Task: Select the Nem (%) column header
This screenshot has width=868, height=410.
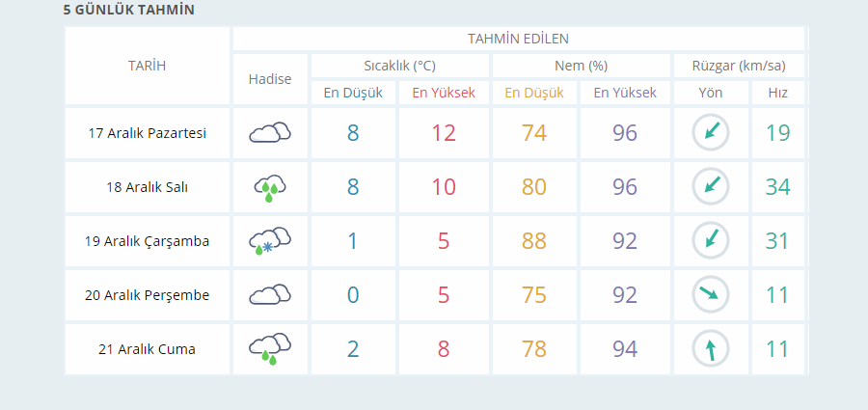Action: pyautogui.click(x=582, y=66)
